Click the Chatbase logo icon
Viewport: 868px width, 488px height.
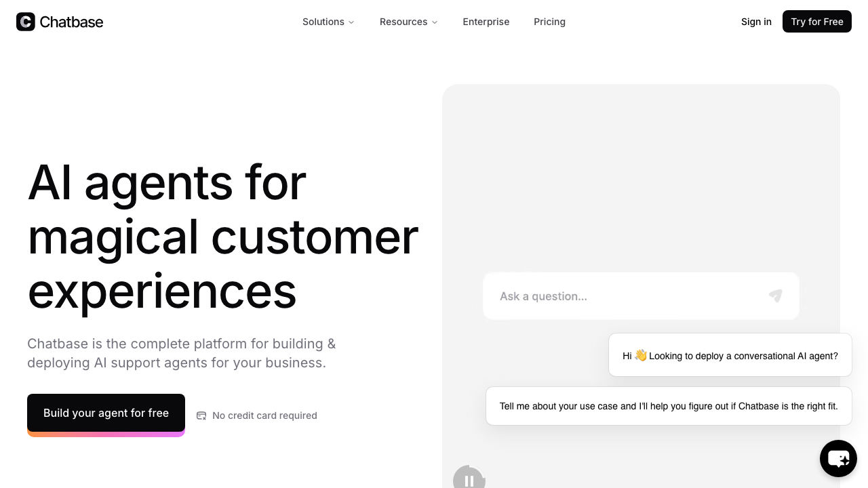tap(25, 21)
